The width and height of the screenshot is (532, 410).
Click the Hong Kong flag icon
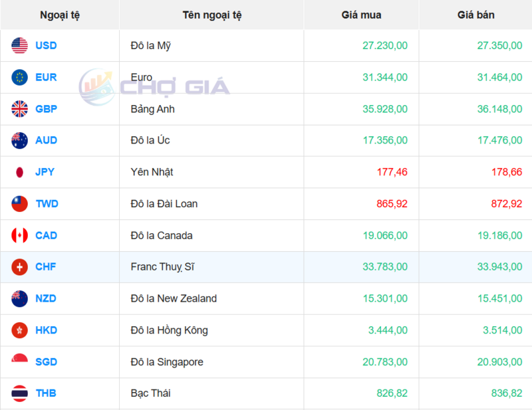[19, 330]
